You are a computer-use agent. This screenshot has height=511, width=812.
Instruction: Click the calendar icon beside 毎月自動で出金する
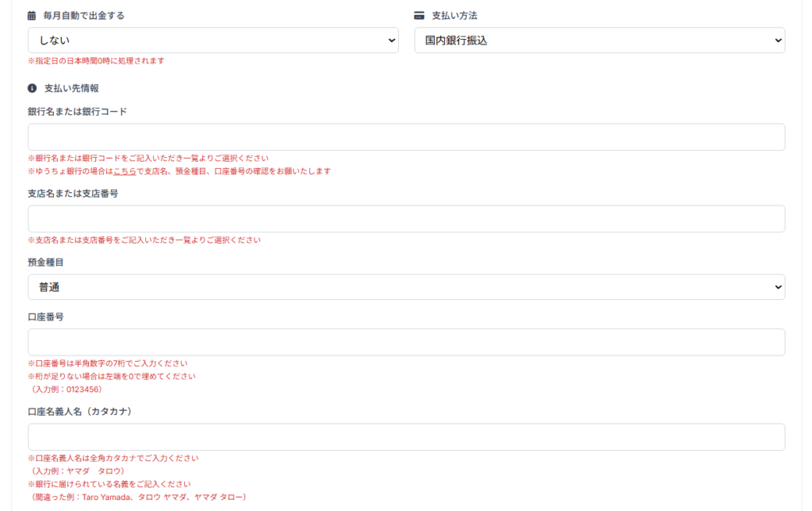tap(31, 14)
